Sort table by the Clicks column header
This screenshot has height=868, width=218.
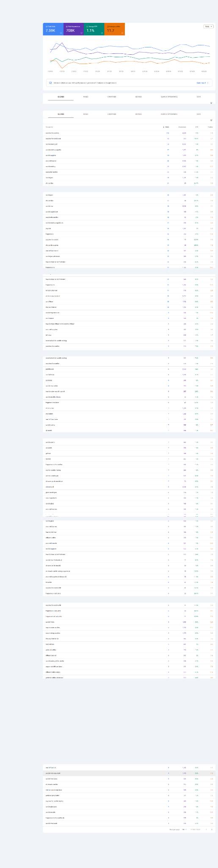tap(166, 127)
